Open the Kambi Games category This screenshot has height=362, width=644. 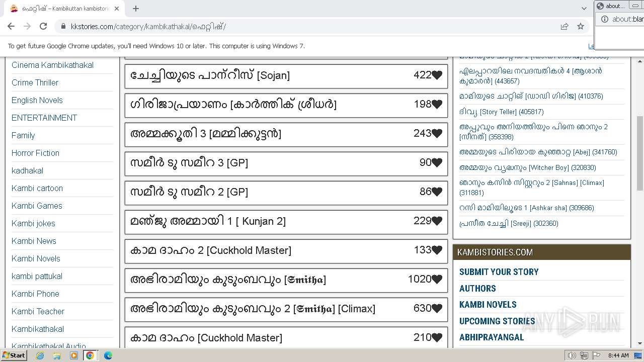(x=37, y=206)
